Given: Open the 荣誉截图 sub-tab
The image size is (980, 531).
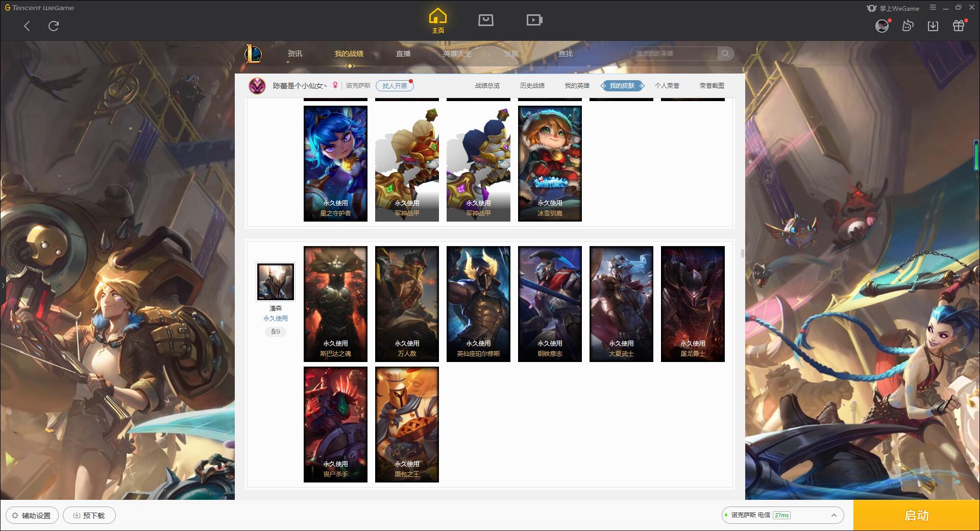Looking at the screenshot, I should [712, 86].
